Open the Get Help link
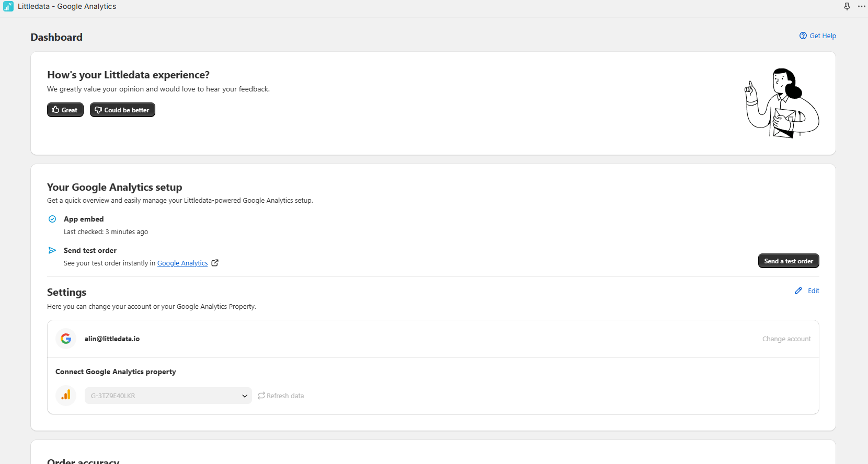The width and height of the screenshot is (868, 464). [823, 36]
